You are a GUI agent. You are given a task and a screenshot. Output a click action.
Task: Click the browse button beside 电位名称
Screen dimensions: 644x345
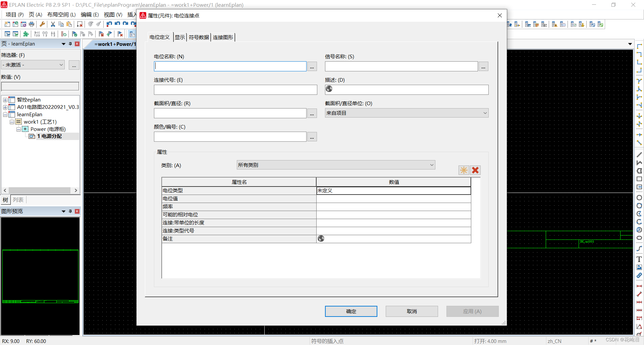[x=312, y=67]
